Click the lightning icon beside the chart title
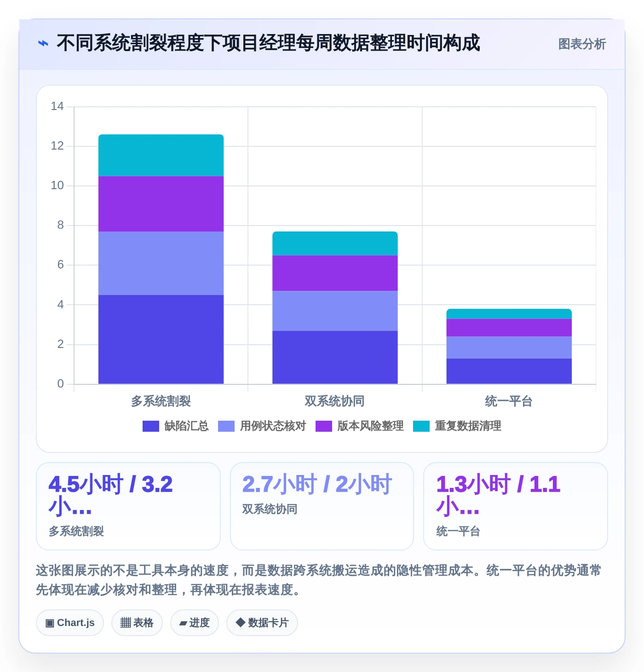The height and width of the screenshot is (672, 644). coord(43,44)
